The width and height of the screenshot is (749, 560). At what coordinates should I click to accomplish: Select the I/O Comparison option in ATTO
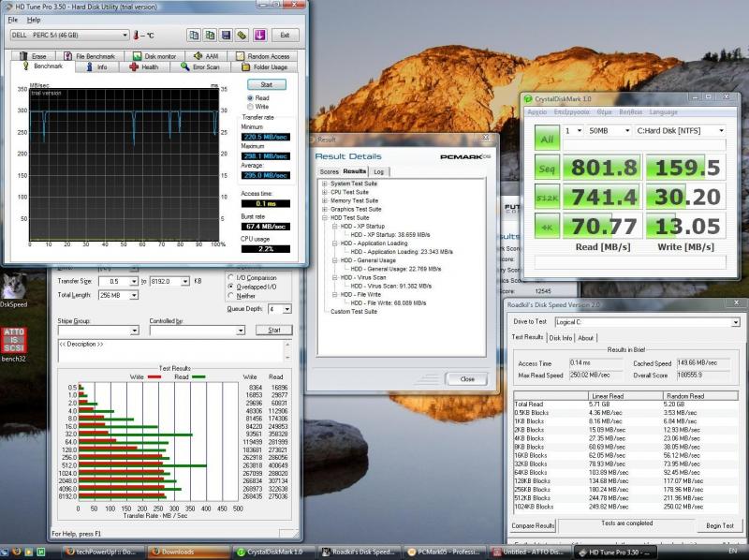(231, 277)
